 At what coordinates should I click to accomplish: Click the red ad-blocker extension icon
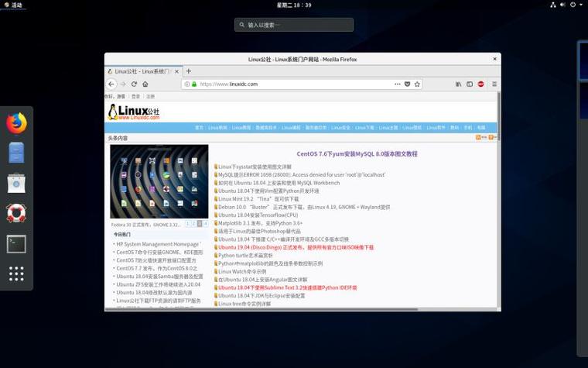coord(480,84)
